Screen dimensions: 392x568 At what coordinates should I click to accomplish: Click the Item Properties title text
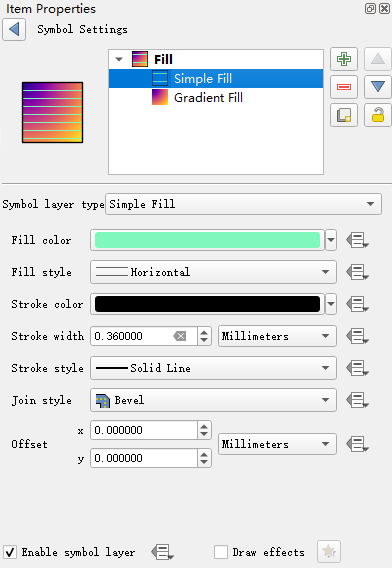tap(51, 9)
